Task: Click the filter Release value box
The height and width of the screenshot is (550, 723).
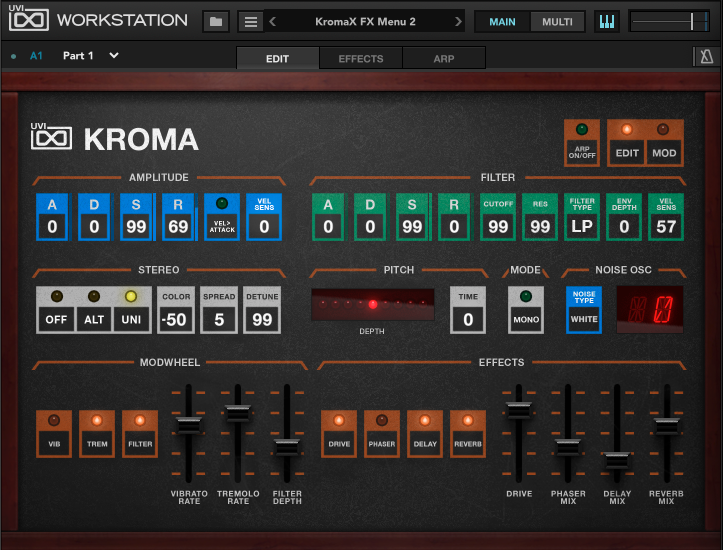Action: click(x=454, y=226)
